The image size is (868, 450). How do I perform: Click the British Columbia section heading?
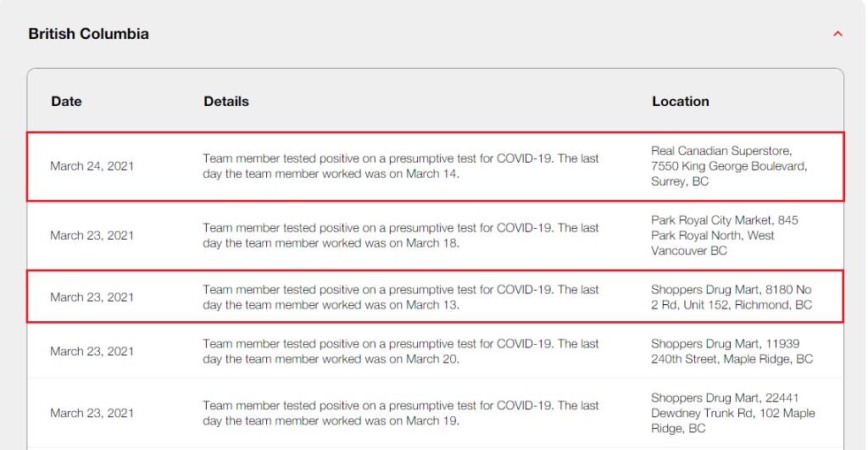coord(89,34)
